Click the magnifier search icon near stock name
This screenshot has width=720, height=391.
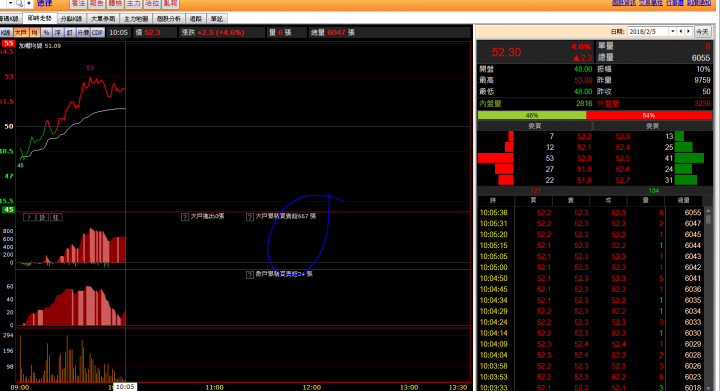19,3
